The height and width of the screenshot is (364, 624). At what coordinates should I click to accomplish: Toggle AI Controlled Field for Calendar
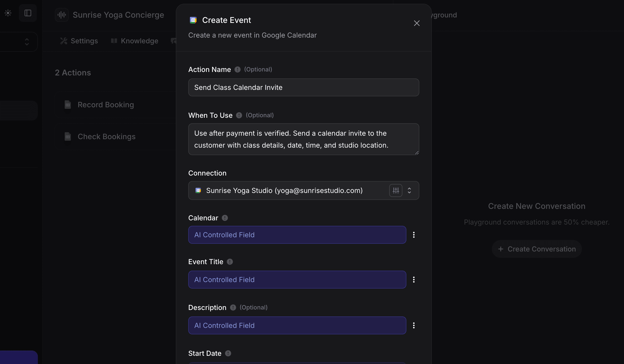click(x=297, y=235)
